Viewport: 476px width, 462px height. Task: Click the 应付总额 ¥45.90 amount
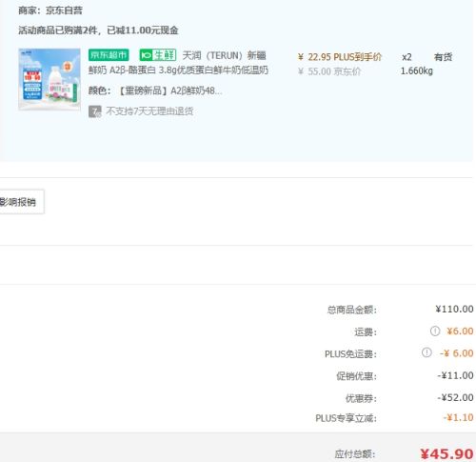click(446, 454)
